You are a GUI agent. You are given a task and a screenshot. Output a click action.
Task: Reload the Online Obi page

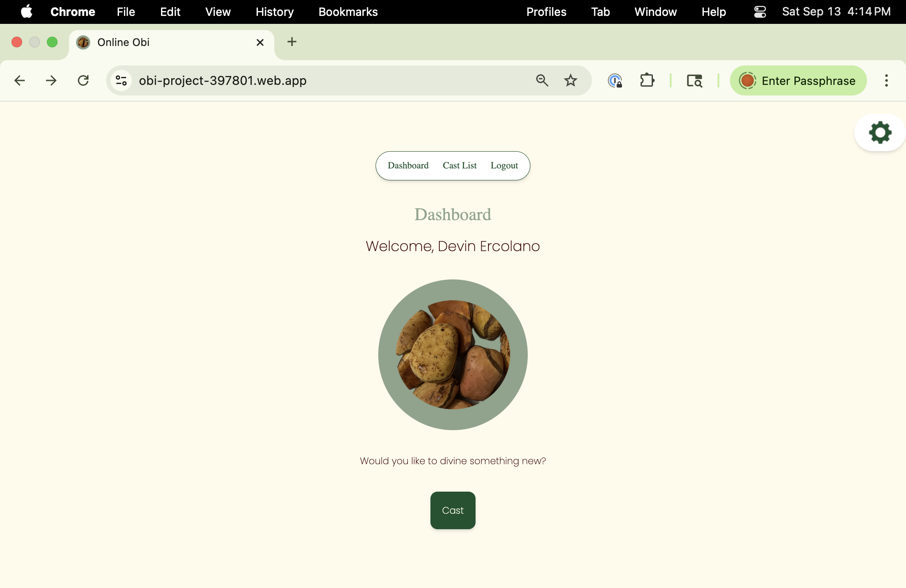84,80
